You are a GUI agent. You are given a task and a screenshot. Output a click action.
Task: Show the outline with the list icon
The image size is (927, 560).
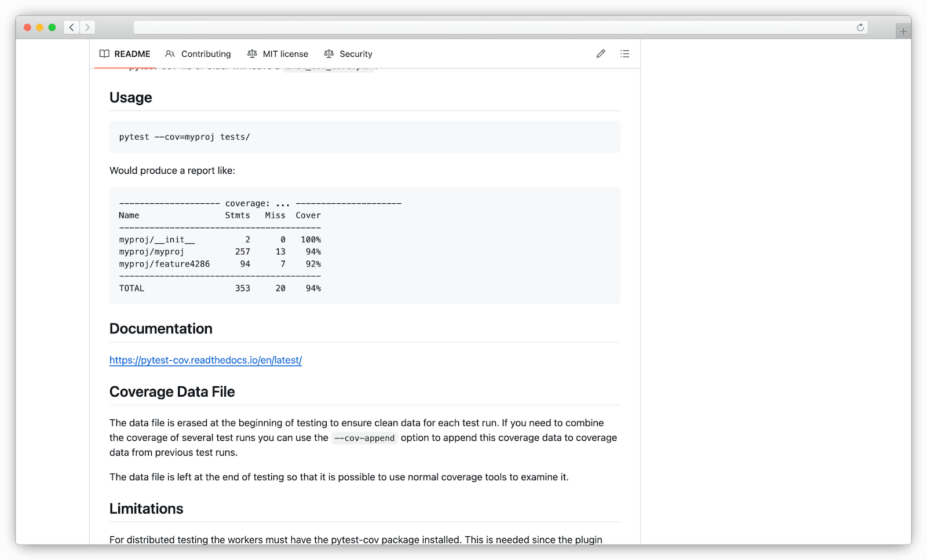point(625,53)
